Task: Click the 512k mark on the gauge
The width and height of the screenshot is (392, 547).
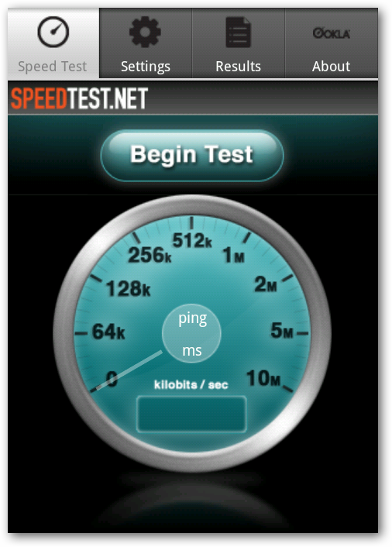Action: [192, 240]
